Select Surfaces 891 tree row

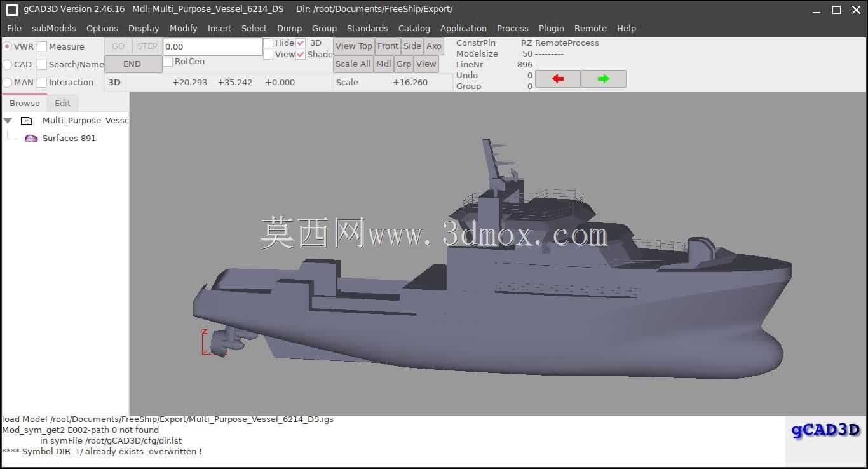(65, 138)
